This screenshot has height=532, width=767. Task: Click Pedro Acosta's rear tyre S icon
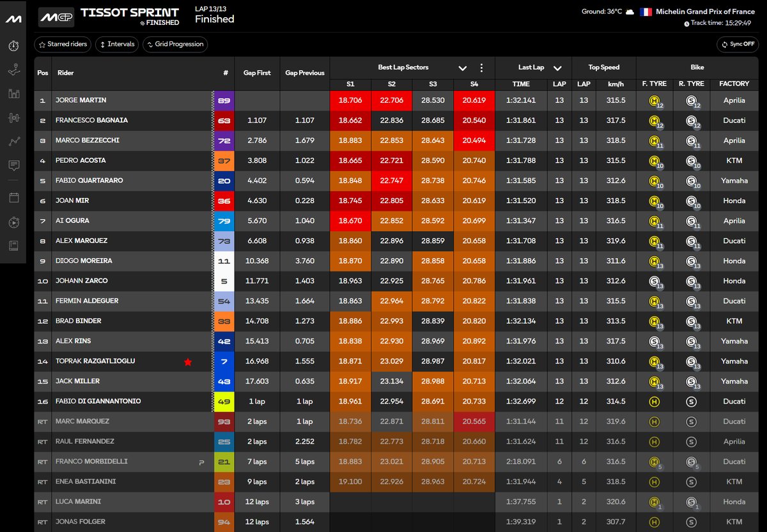coord(691,161)
